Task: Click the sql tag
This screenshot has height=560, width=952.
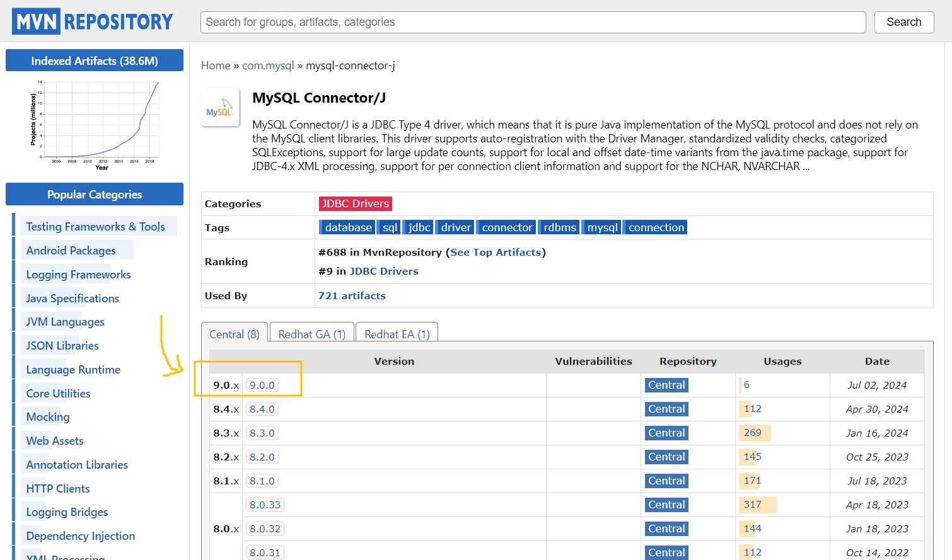Action: pyautogui.click(x=390, y=227)
